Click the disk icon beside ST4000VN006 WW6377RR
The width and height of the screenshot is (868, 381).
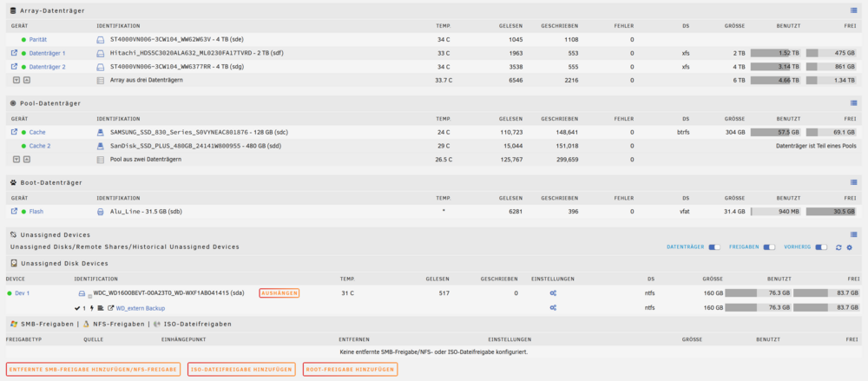[101, 67]
